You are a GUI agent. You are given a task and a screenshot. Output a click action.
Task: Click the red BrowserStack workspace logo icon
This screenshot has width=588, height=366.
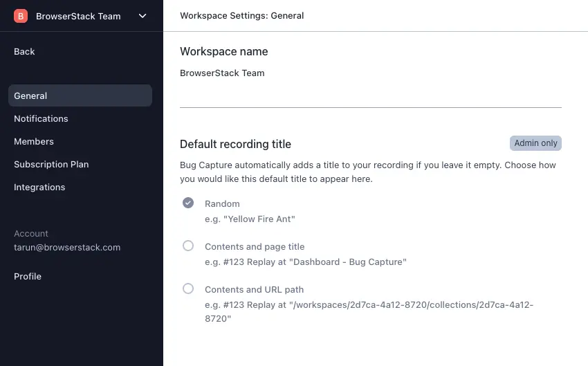(21, 16)
